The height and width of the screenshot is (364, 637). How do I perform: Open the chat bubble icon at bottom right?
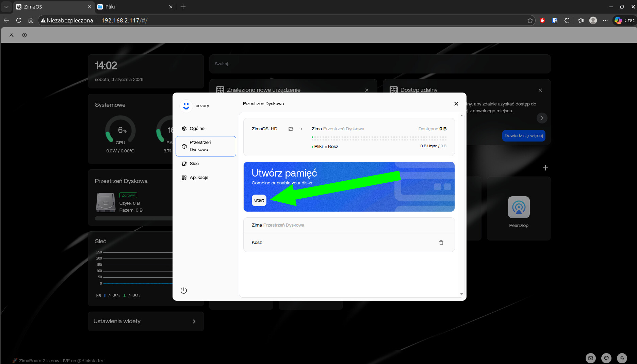(606, 358)
